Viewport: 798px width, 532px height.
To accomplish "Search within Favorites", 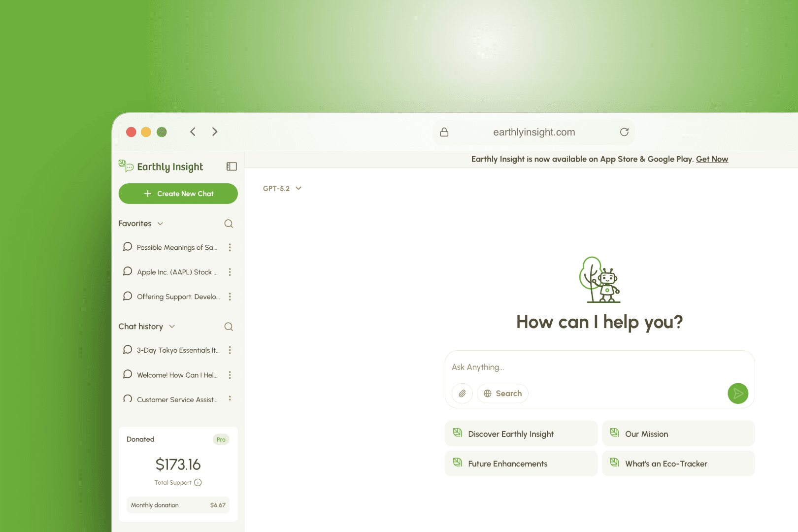I will tap(229, 224).
